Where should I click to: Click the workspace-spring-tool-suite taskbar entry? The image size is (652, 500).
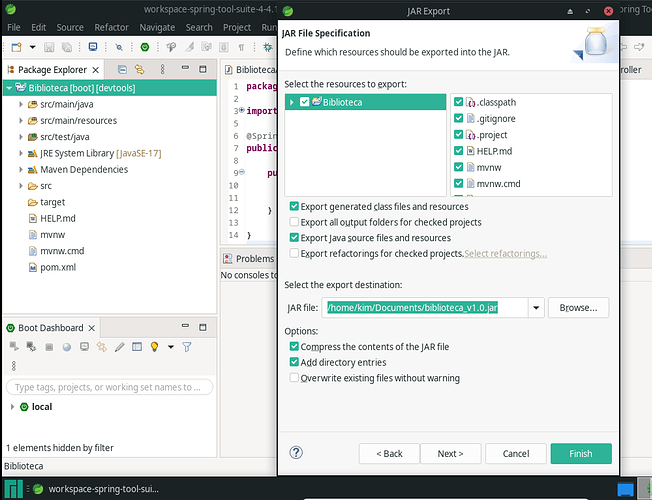pos(96,489)
